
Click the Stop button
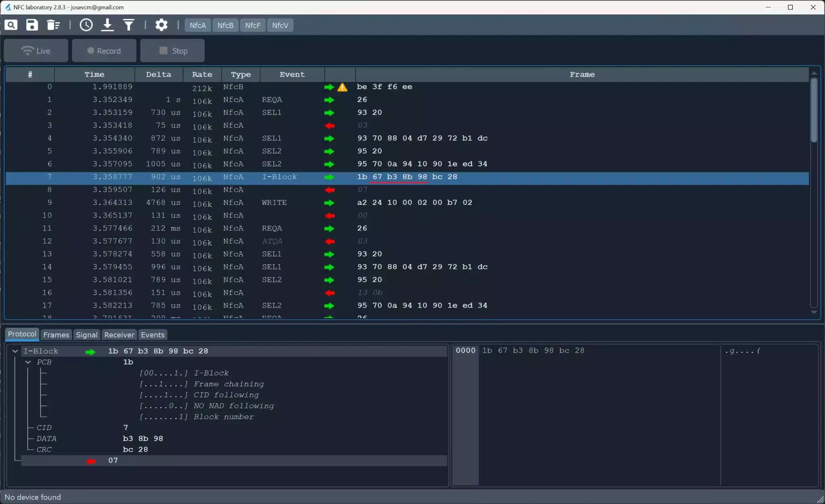tap(172, 51)
